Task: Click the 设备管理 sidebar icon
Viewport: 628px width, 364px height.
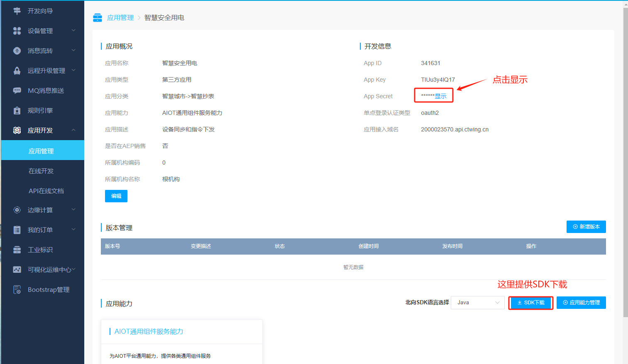Action: click(17, 31)
